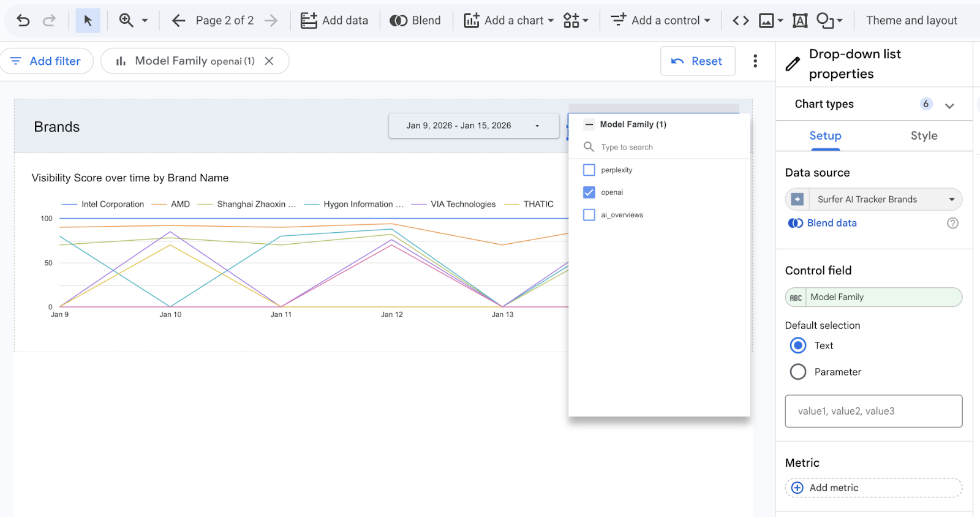Click the Blend data link

coord(831,223)
